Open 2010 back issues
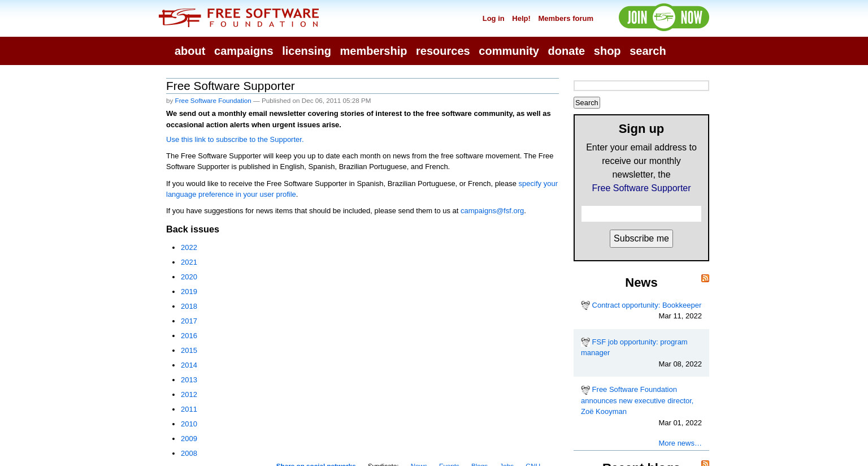The height and width of the screenshot is (466, 868). (189, 424)
